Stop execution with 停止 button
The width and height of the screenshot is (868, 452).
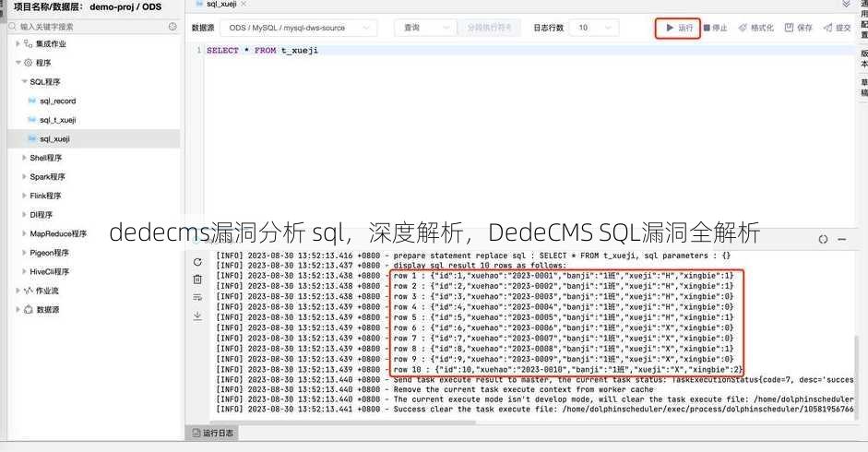tap(715, 28)
